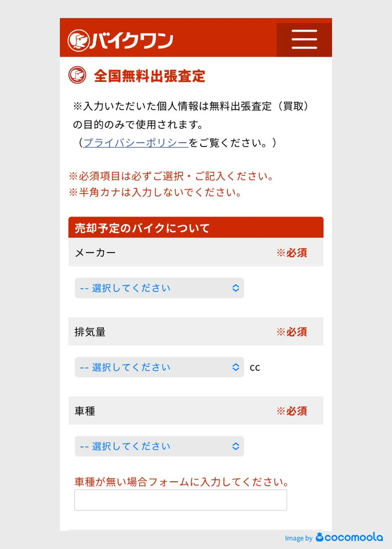Focus the text field for unlisted 車種

pos(181,500)
